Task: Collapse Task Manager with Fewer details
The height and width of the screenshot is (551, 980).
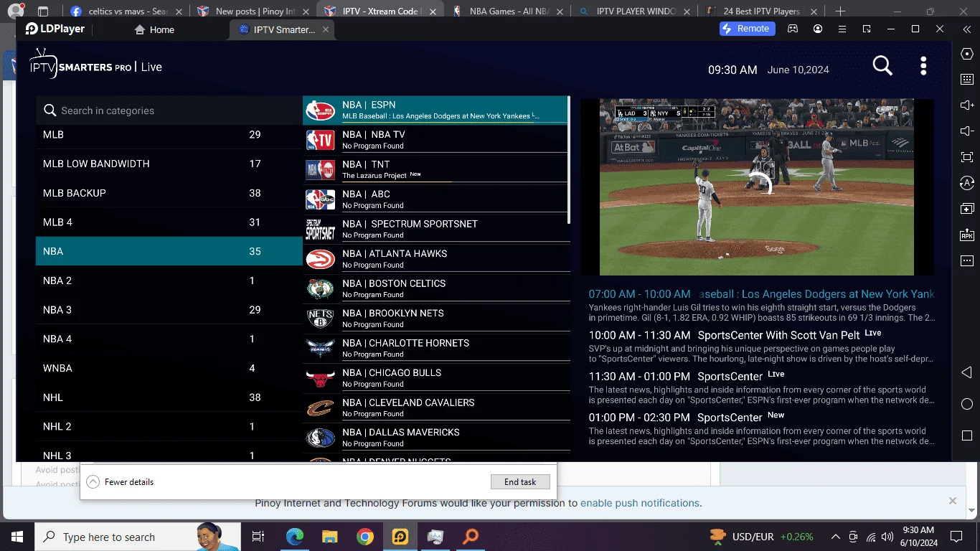Action: point(120,482)
